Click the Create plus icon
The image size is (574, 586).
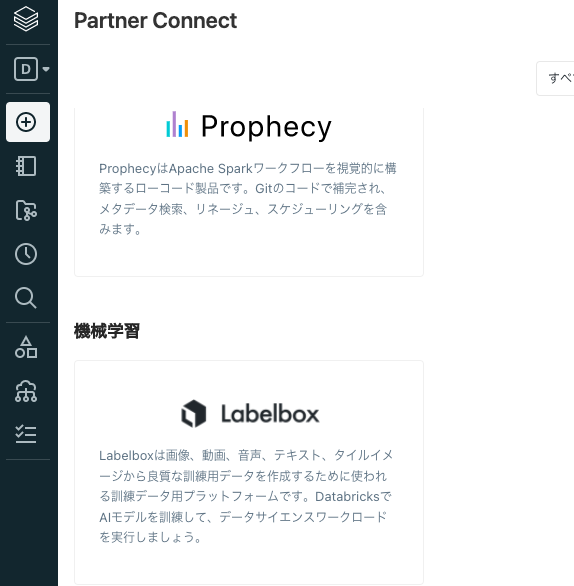[x=28, y=122]
